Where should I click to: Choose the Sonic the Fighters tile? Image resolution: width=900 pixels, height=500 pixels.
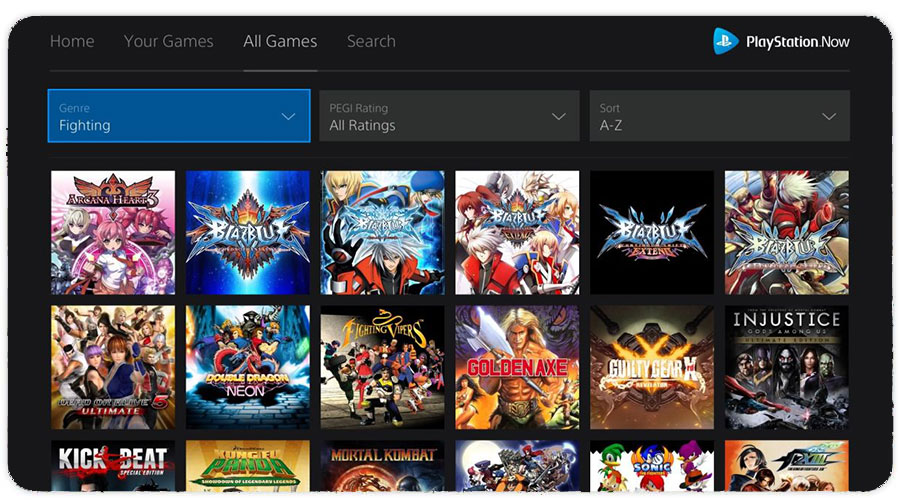click(x=652, y=466)
